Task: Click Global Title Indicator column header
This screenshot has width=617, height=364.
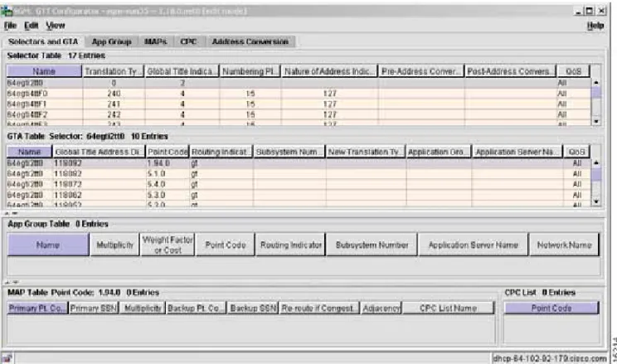Action: coord(182,71)
